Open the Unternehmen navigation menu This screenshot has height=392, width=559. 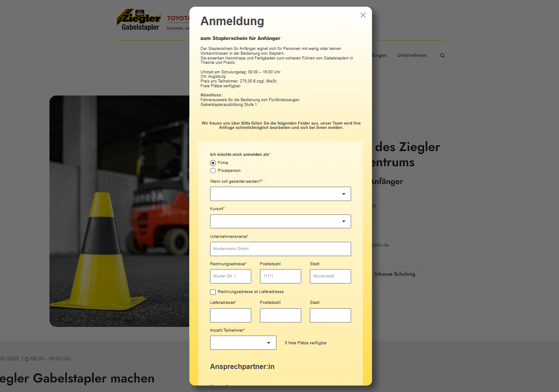click(x=411, y=55)
